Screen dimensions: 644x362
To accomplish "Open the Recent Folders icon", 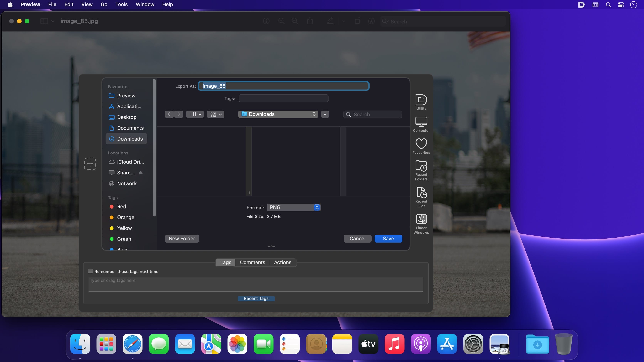I will point(421,166).
